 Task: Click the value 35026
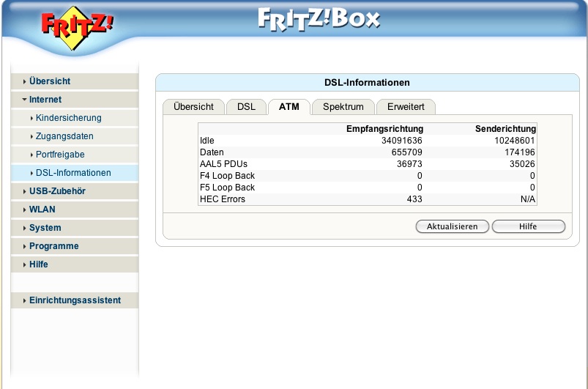(x=522, y=164)
